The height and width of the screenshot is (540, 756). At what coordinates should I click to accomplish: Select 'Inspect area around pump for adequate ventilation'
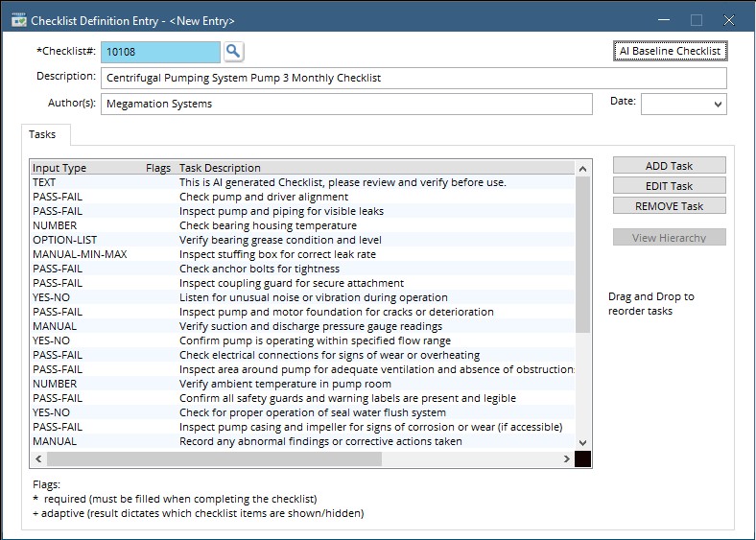[303, 369]
